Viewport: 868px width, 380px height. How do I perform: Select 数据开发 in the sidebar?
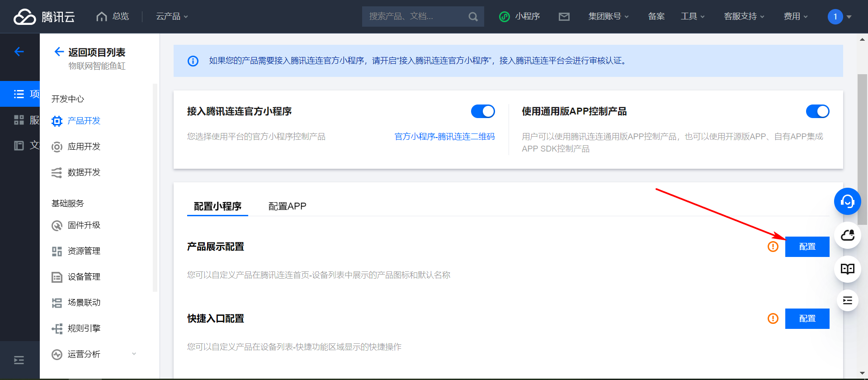coord(84,172)
